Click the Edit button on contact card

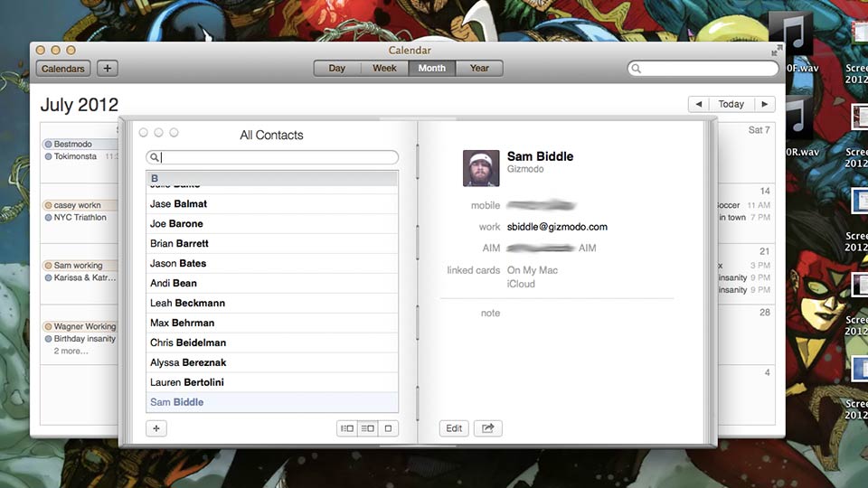(x=454, y=428)
